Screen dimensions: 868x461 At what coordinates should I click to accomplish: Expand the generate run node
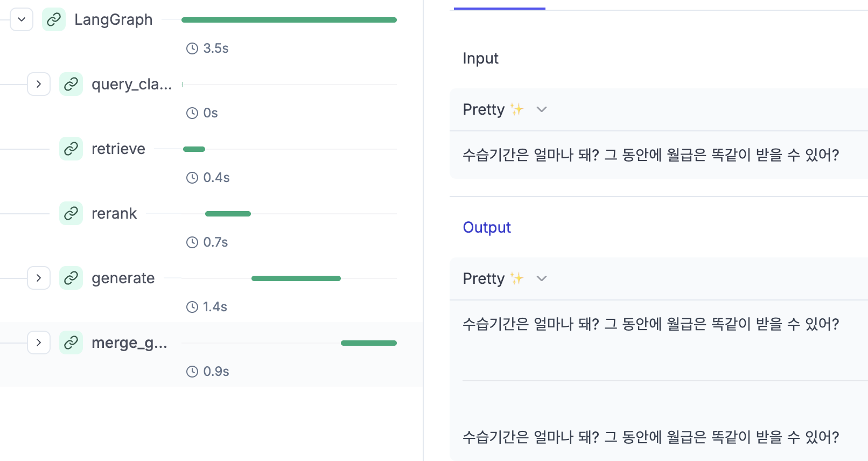[39, 278]
